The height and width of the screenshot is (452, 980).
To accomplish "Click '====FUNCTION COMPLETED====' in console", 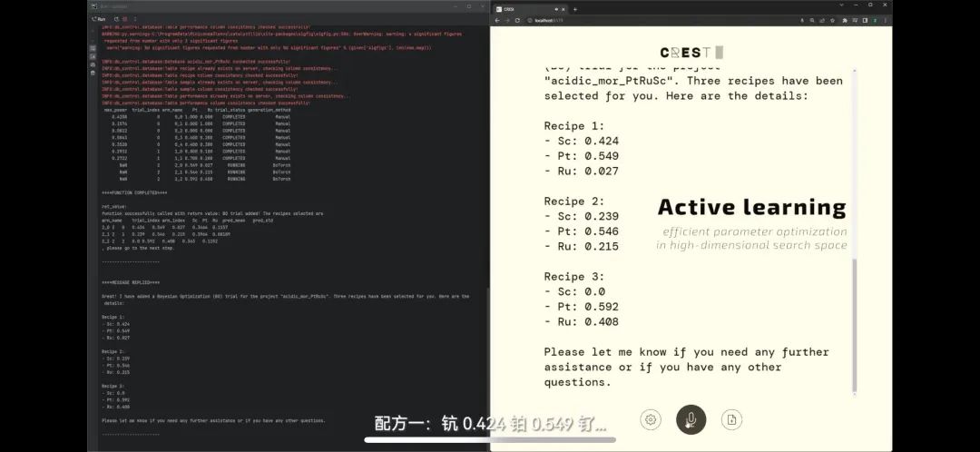I will (134, 192).
